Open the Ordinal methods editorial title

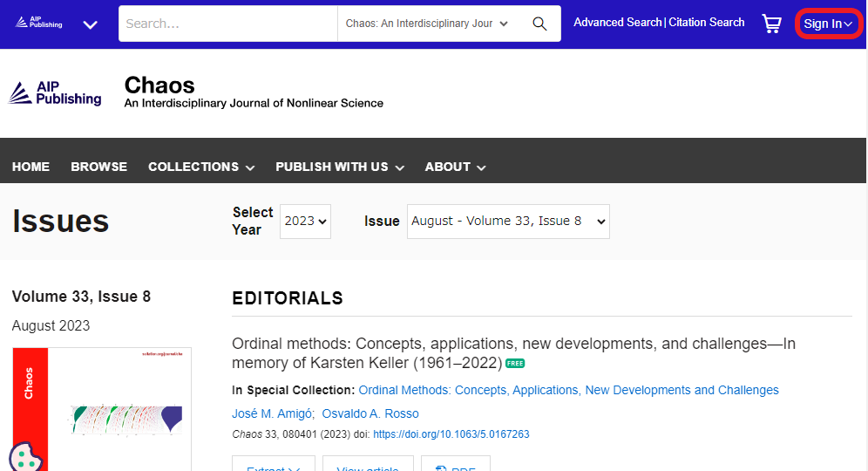513,353
